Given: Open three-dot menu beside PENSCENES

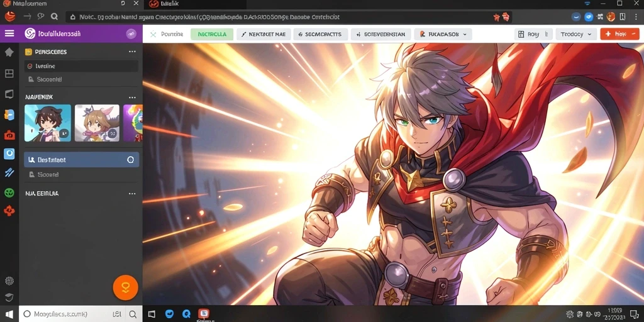Looking at the screenshot, I should pyautogui.click(x=132, y=52).
